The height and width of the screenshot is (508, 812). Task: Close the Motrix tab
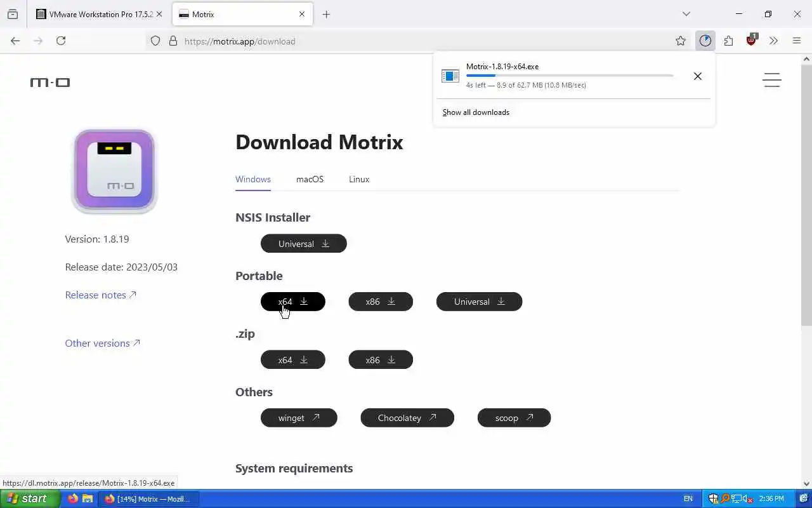(302, 14)
